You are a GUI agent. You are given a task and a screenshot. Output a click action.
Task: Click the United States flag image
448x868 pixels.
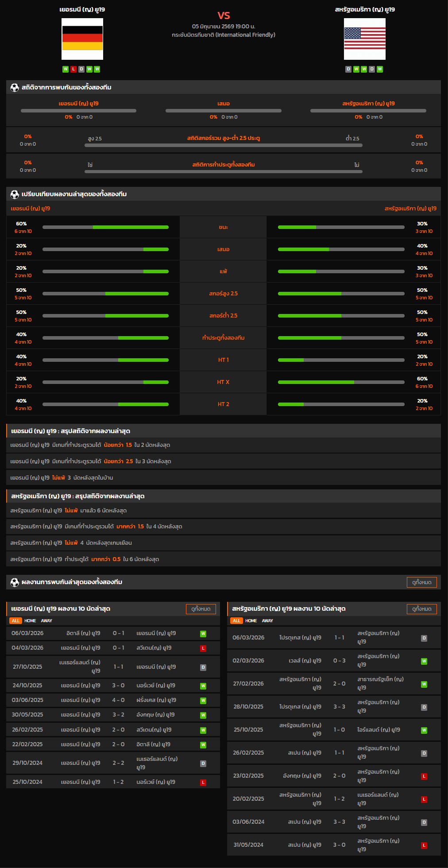365,39
